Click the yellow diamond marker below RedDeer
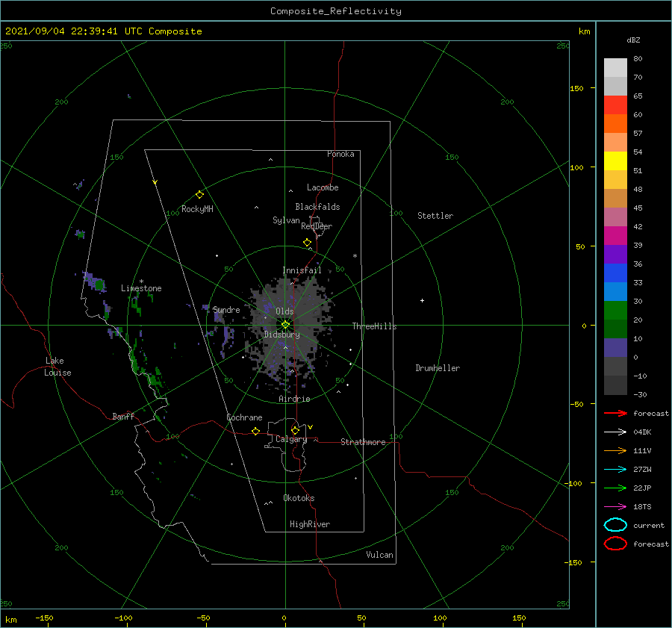Image resolution: width=672 pixels, height=628 pixels. [307, 243]
